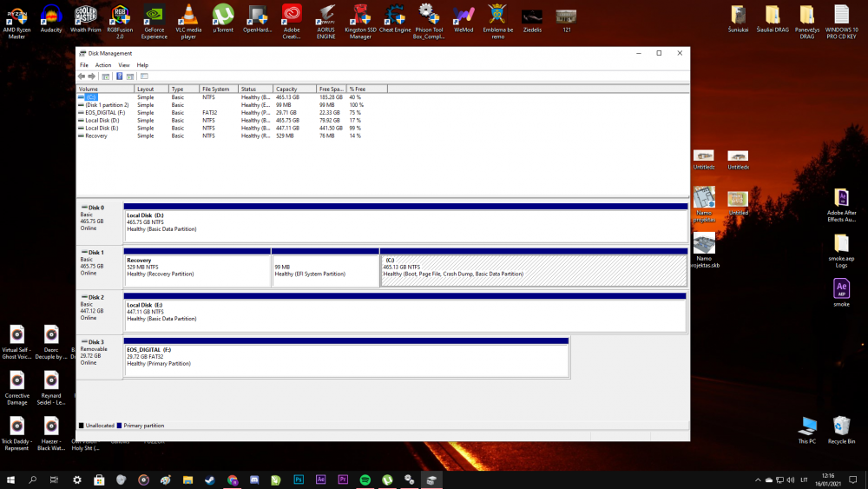Screen dimensions: 868x489
Task: Click the taskbar Search magnifier icon
Action: click(33, 479)
